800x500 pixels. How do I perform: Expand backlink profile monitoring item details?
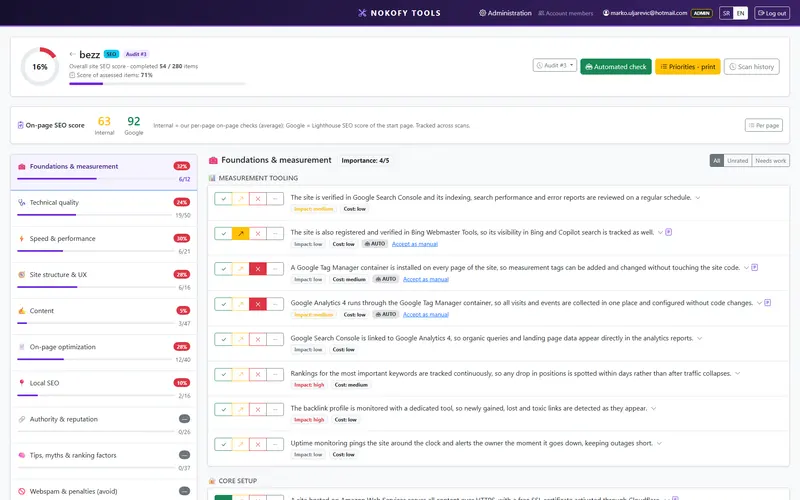pyautogui.click(x=654, y=408)
